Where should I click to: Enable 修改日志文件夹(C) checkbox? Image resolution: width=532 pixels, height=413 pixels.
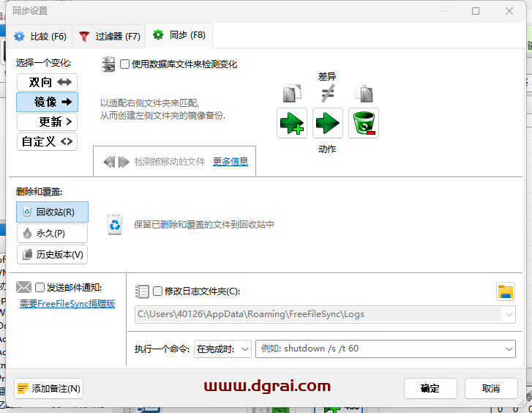158,291
